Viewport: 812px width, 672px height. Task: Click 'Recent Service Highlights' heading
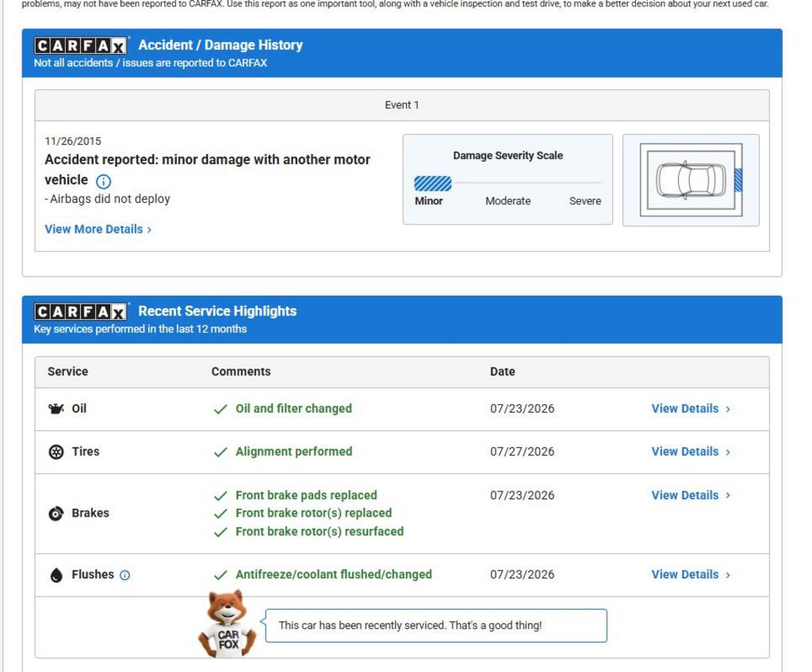tap(217, 311)
